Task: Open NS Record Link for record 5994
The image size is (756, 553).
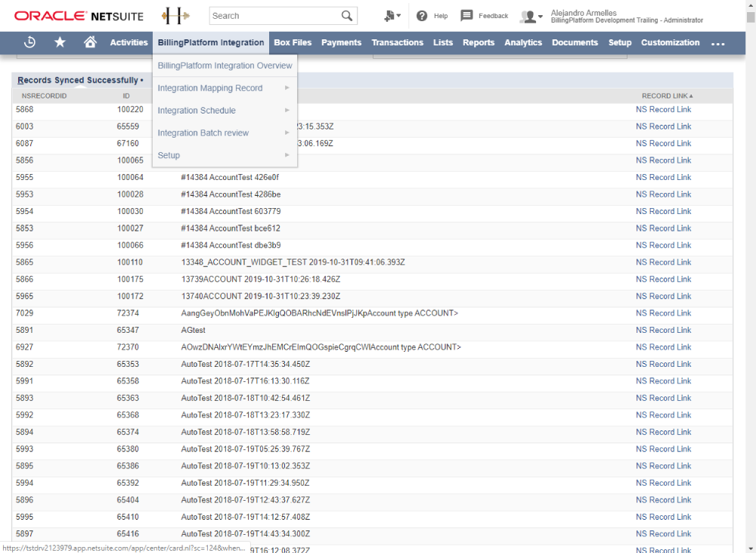Action: coord(664,483)
